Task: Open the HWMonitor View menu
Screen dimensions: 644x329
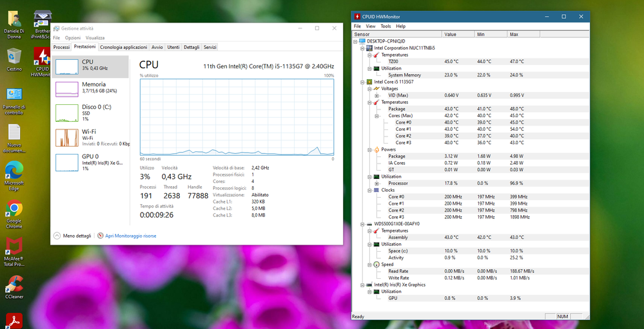Action: [371, 26]
